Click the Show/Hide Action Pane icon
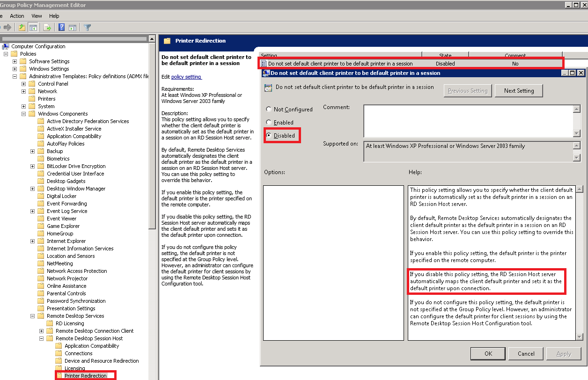Viewport: 588px width, 380px height. pyautogui.click(x=73, y=28)
